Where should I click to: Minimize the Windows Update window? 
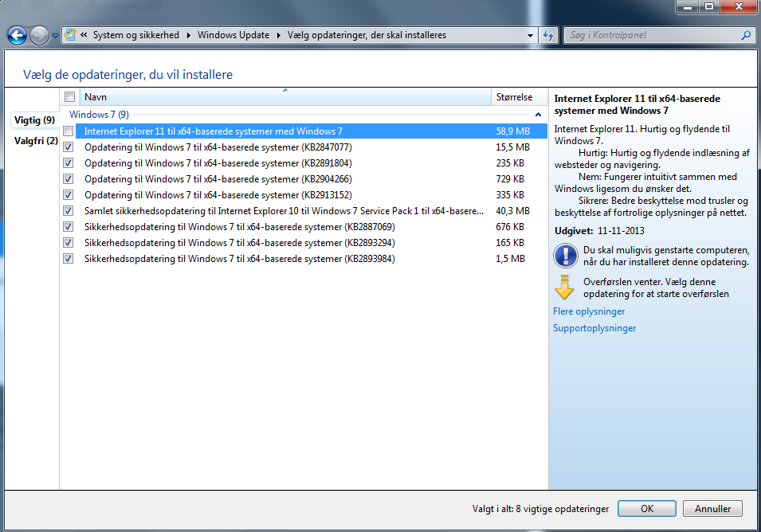687,7
